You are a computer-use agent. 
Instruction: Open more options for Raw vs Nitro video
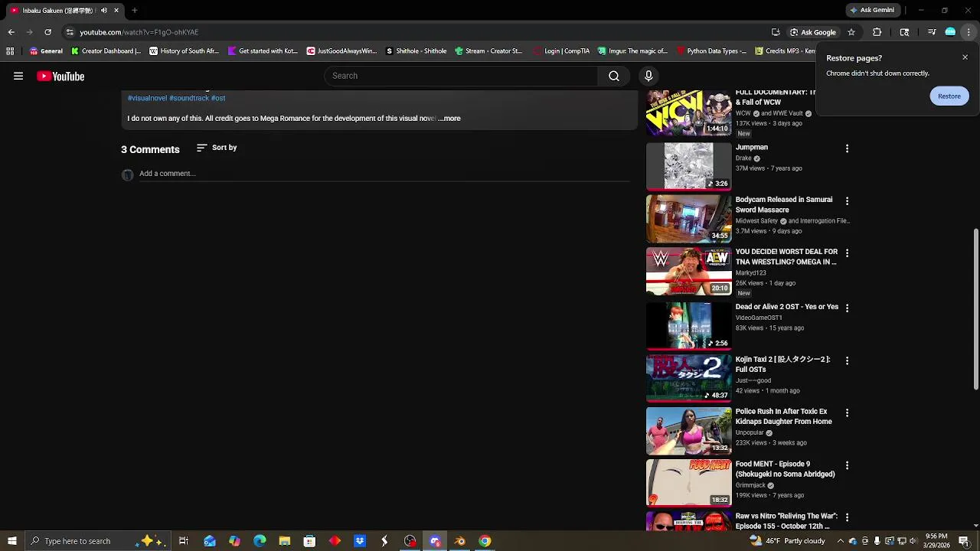[847, 518]
